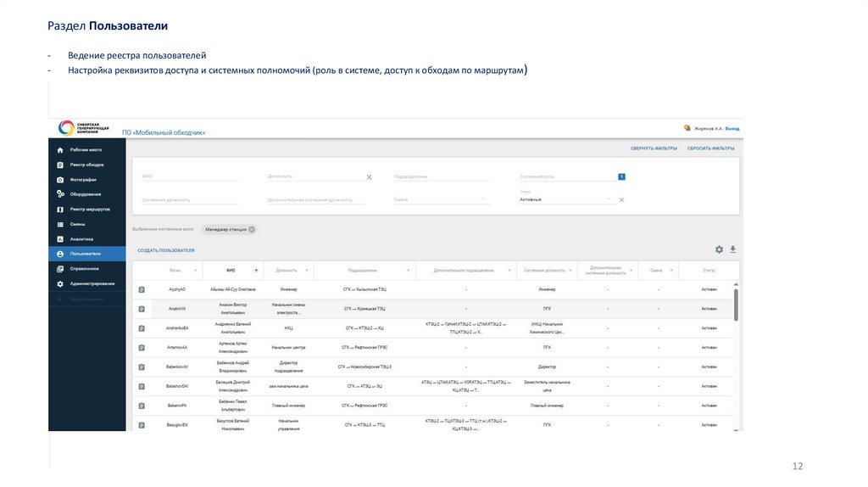This screenshot has height=487, width=868.
Task: Open the Смена filter dropdown
Action: [x=483, y=199]
